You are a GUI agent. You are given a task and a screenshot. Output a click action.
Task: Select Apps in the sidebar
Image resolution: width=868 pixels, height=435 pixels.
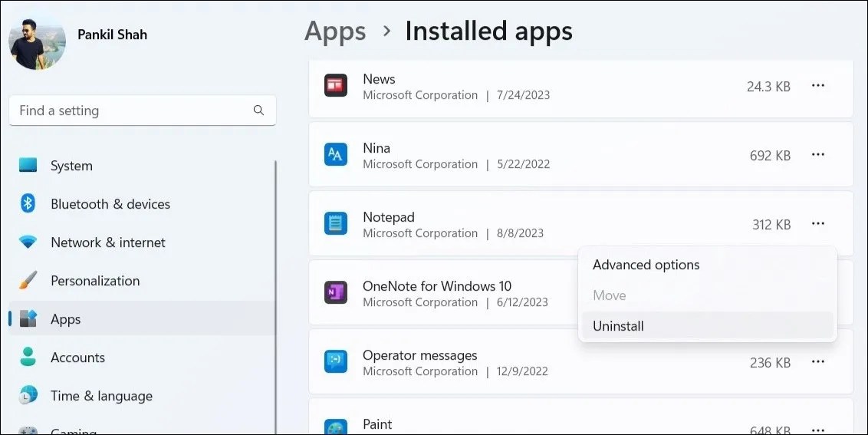pyautogui.click(x=142, y=318)
